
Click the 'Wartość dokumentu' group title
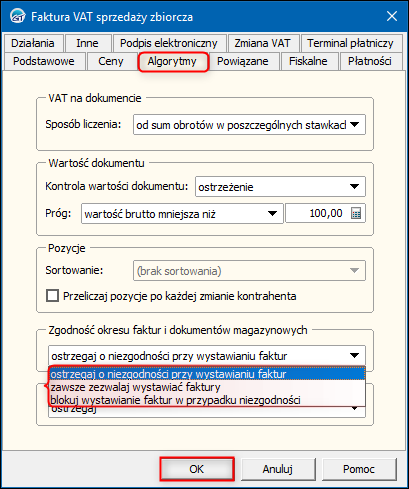coord(97,163)
